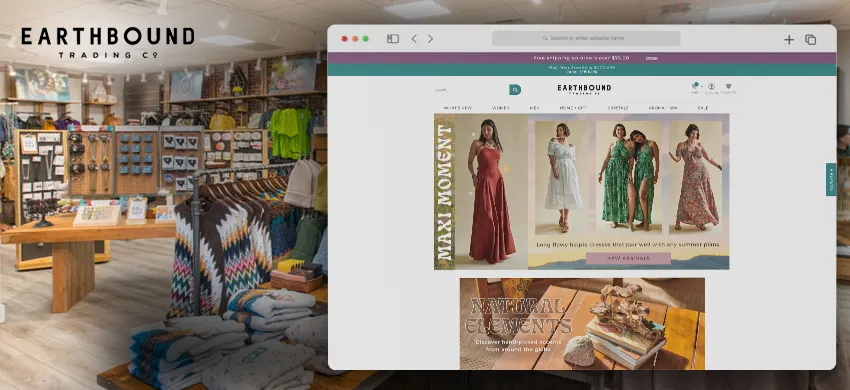Open the Natural Elements banner image

click(x=582, y=324)
